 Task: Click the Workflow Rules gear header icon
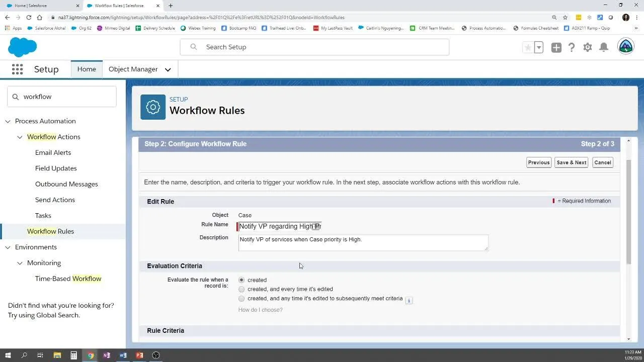[153, 107]
